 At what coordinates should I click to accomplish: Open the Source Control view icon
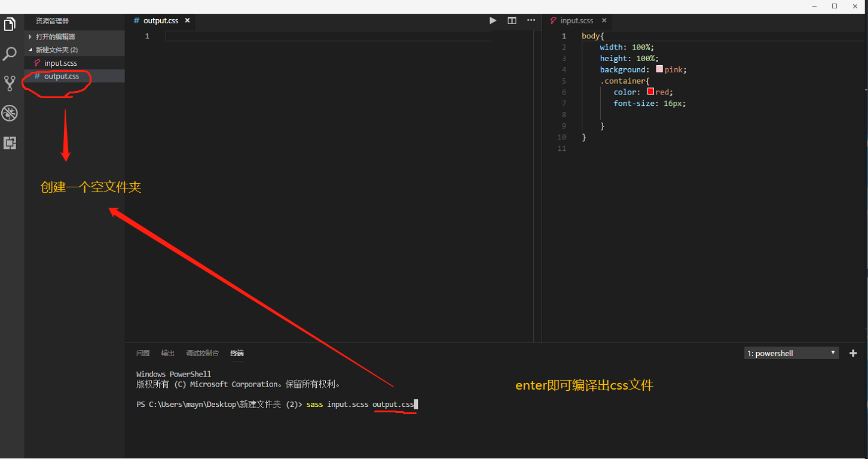[10, 83]
